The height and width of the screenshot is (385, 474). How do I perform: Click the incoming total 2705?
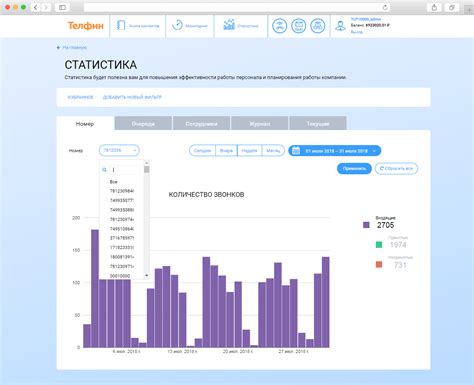pos(386,225)
